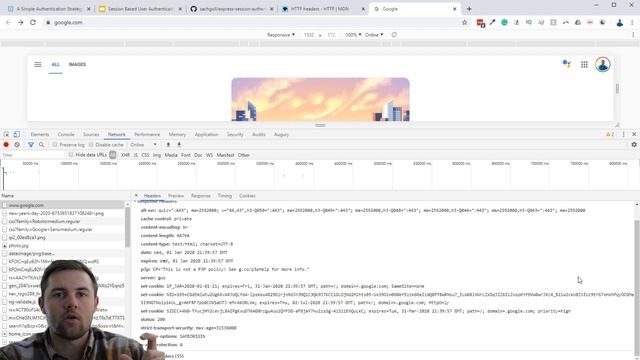
Task: Close the request details pane
Action: pos(136,196)
